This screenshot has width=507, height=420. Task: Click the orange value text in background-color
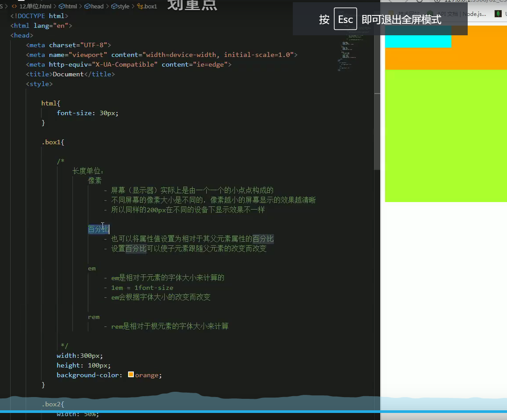click(147, 375)
